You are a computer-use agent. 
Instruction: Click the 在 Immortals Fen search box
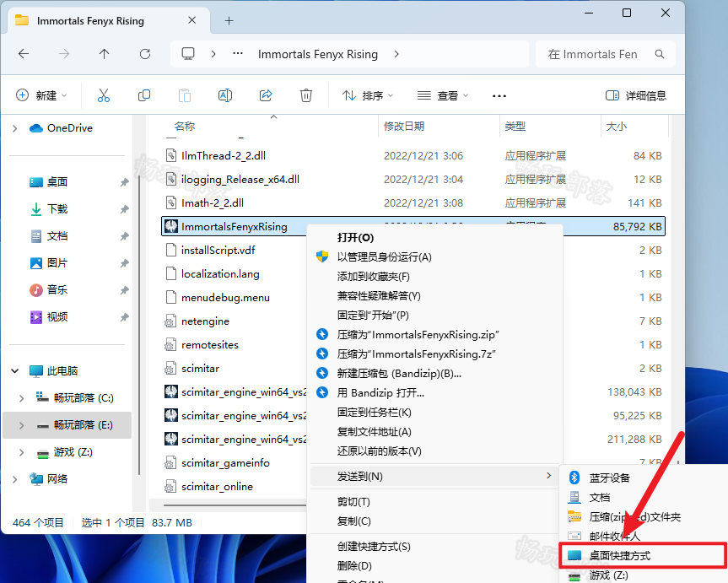pyautogui.click(x=606, y=54)
